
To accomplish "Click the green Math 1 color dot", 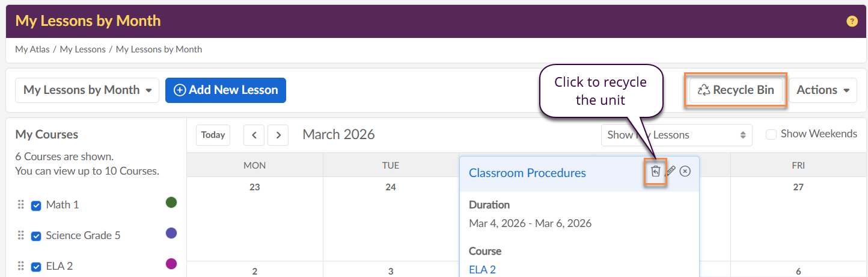I will [x=171, y=202].
